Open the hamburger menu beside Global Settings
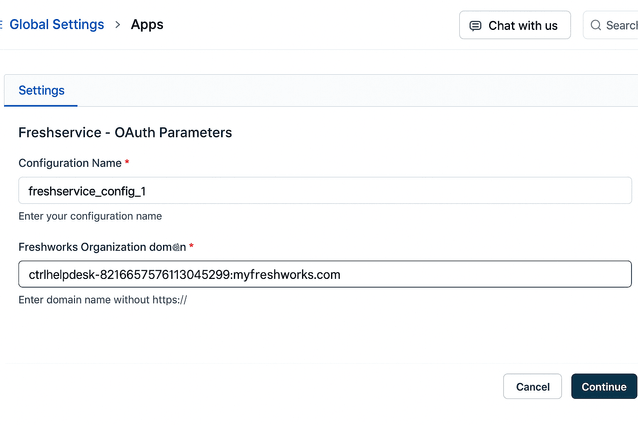Viewport: 638px width, 425px height. click(x=1, y=24)
